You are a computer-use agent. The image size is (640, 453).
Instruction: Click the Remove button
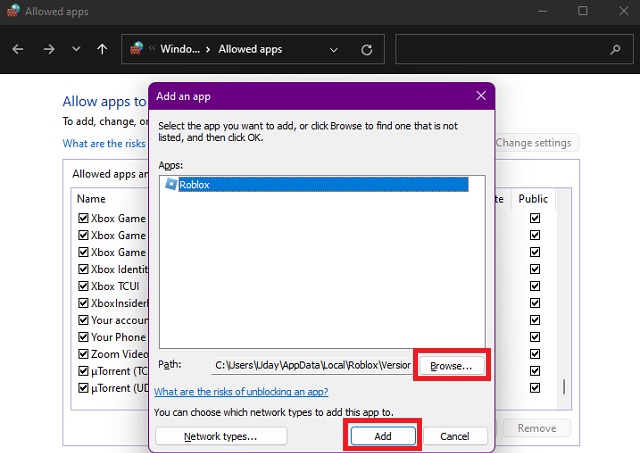[x=537, y=428]
